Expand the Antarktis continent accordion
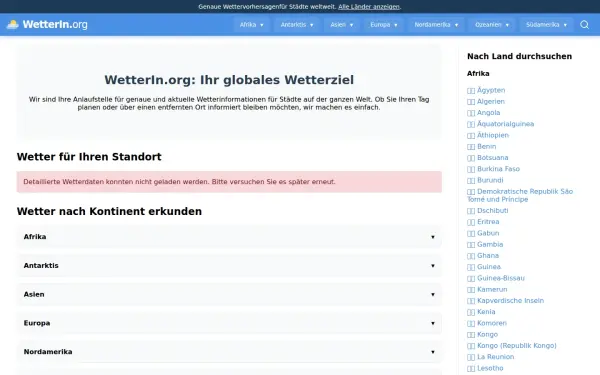This screenshot has width=600, height=375. click(x=229, y=266)
